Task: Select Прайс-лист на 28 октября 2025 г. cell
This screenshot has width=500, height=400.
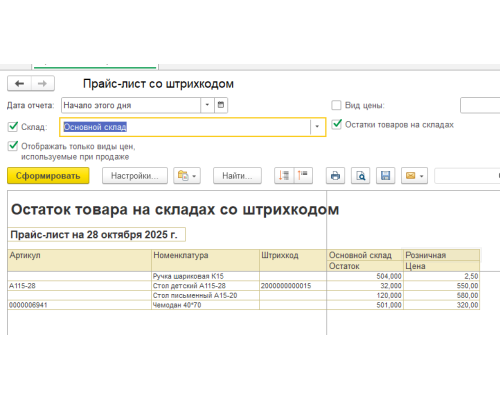Action: [97, 235]
